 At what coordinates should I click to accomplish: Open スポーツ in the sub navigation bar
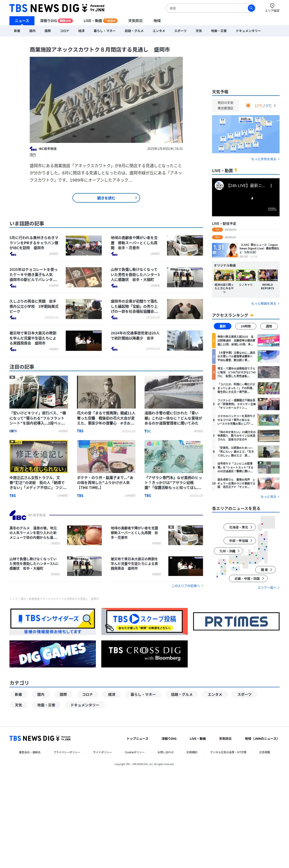[x=180, y=31]
